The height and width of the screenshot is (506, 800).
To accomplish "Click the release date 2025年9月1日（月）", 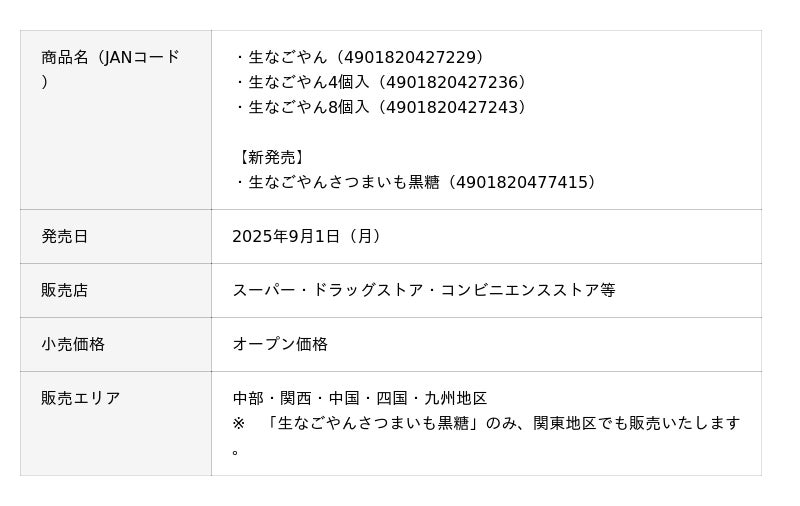I will pos(309,237).
